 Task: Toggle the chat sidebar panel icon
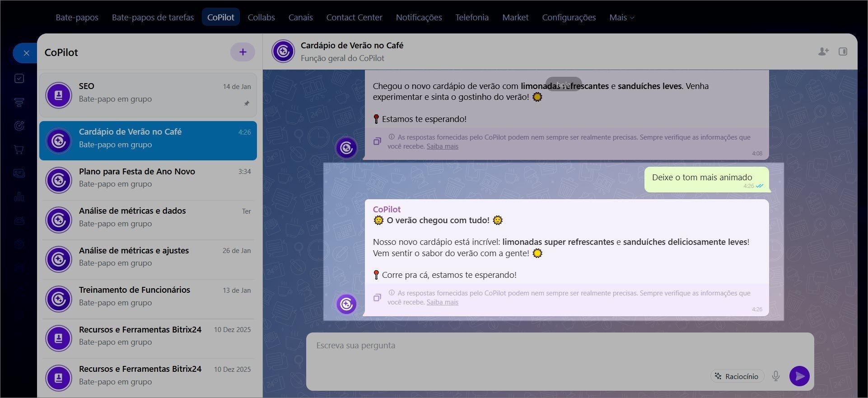pos(843,52)
